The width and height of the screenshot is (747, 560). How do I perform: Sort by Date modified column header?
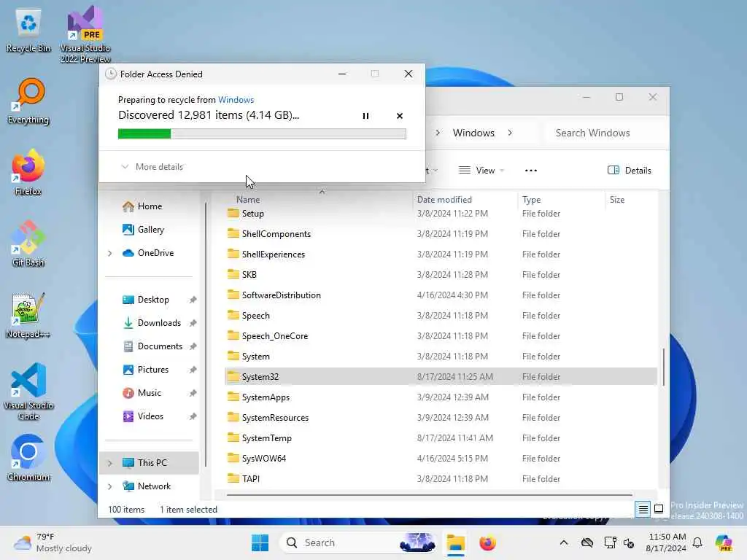pos(444,200)
